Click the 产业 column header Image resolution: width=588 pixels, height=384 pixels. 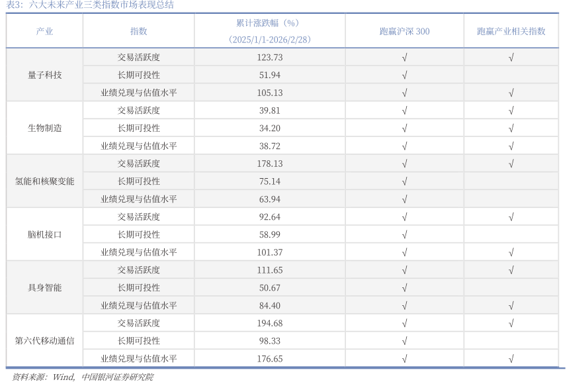44,31
